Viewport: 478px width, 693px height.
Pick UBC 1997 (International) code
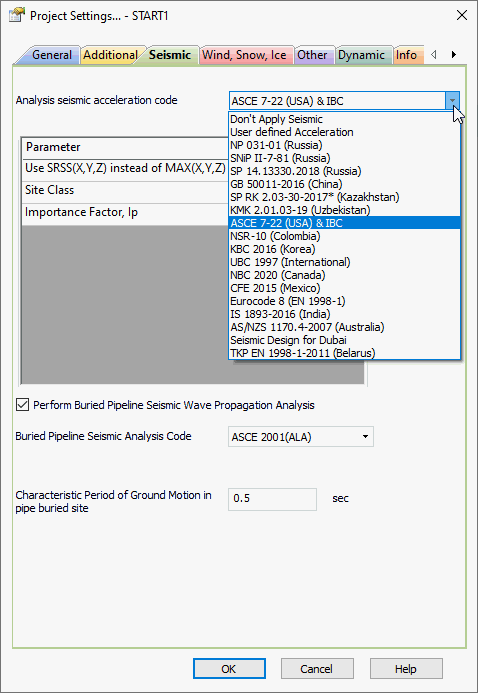(x=345, y=262)
